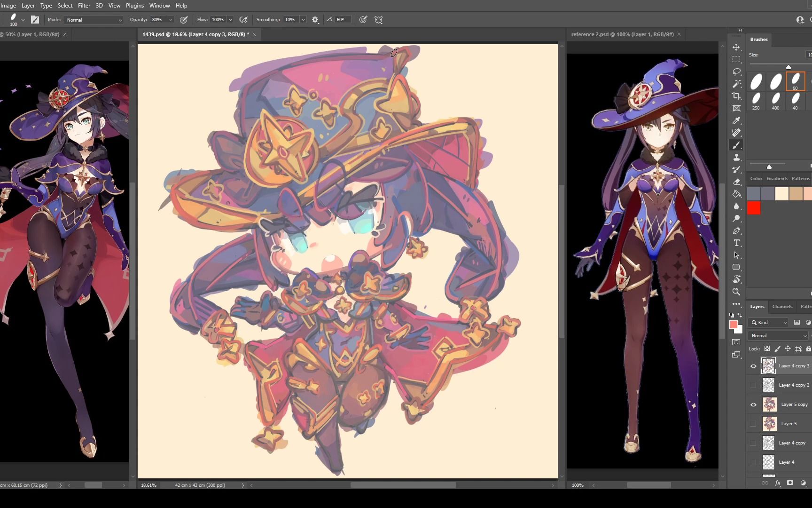812x508 pixels.
Task: Open the Opacity slider dropdown
Action: click(171, 20)
